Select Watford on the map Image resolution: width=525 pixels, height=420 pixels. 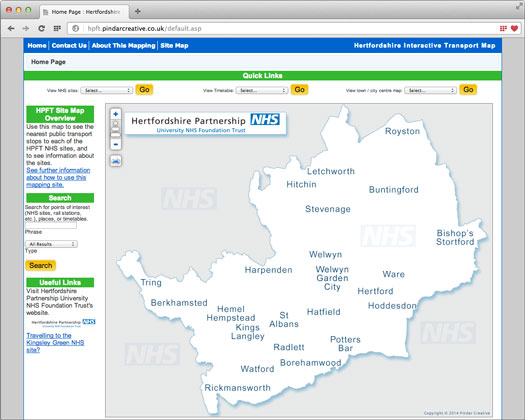(257, 369)
